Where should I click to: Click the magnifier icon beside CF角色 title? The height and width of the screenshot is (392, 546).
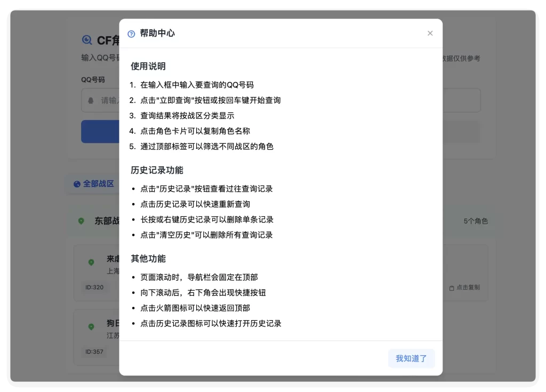(x=88, y=39)
